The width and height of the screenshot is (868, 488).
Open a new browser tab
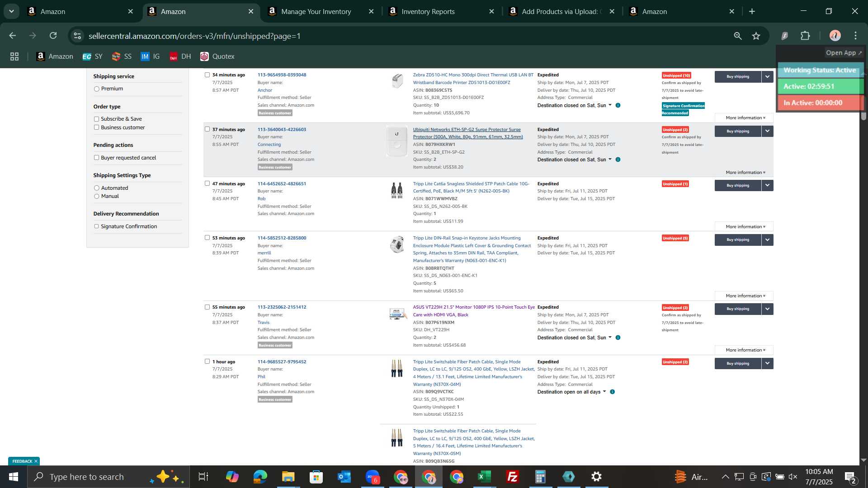(x=752, y=12)
